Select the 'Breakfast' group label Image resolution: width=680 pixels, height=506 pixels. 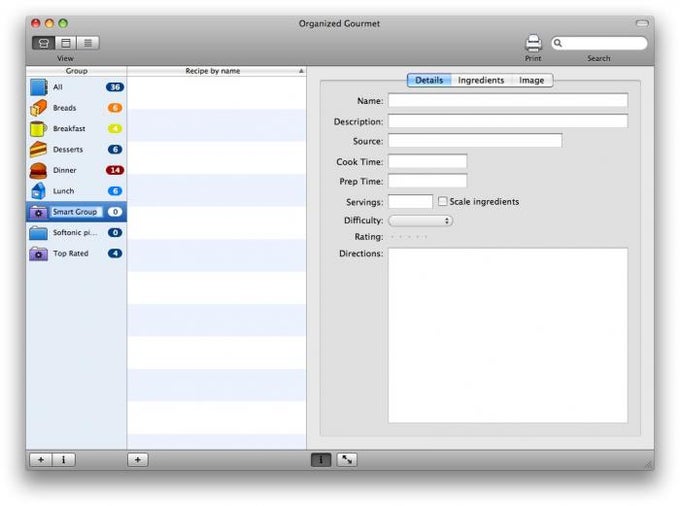[x=69, y=129]
